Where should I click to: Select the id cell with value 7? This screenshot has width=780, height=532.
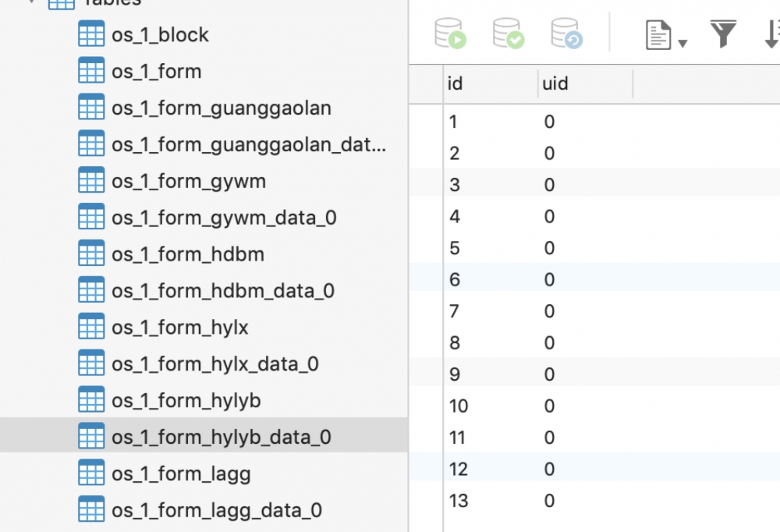(x=491, y=311)
